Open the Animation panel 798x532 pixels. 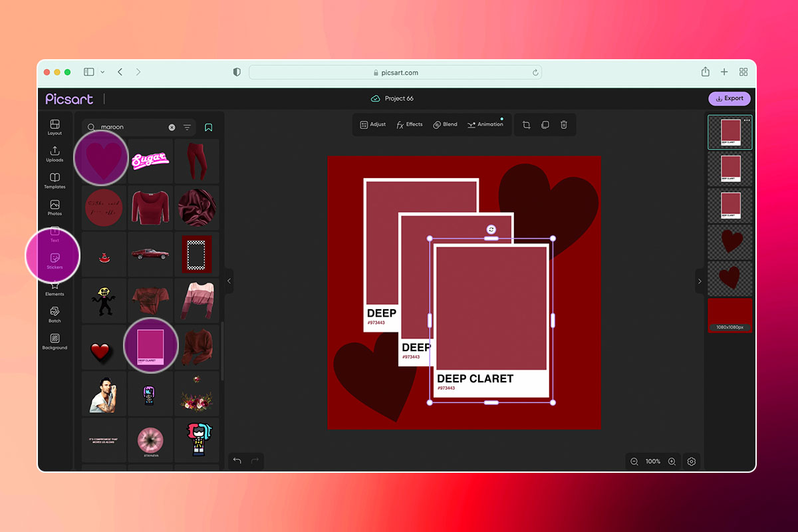coord(485,124)
